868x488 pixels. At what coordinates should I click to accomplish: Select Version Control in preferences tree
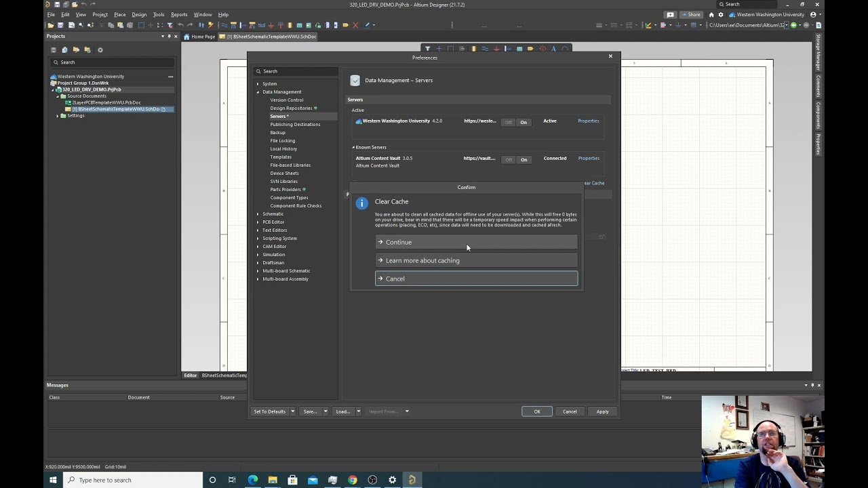coord(286,100)
